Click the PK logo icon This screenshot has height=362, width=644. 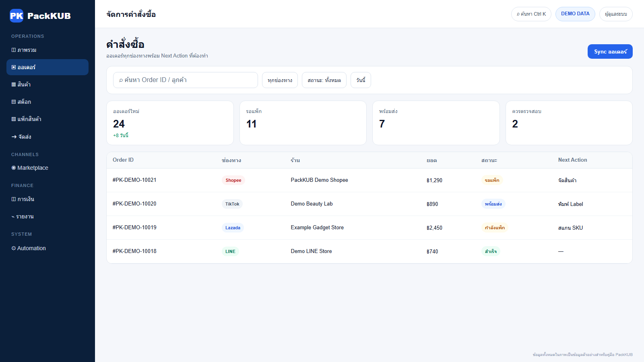pyautogui.click(x=17, y=16)
